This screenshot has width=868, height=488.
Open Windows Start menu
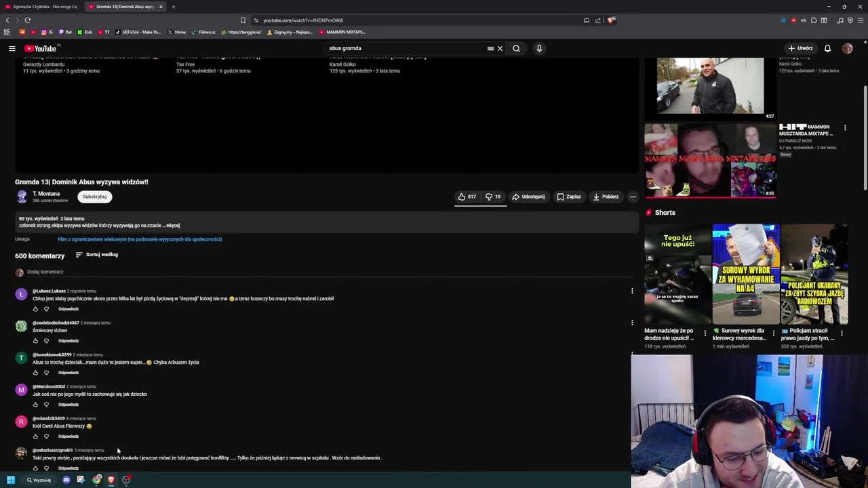pyautogui.click(x=10, y=480)
